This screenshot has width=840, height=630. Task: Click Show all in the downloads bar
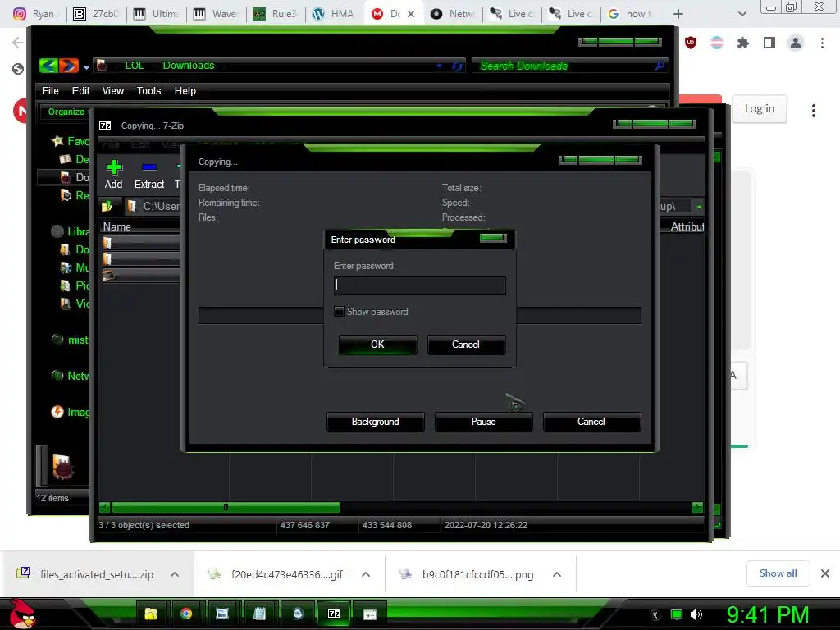tap(778, 573)
